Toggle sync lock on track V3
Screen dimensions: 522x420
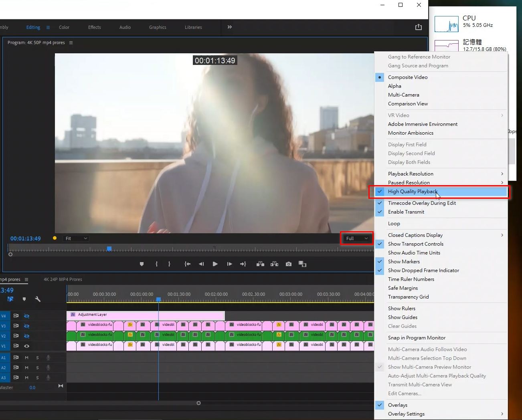pyautogui.click(x=16, y=326)
